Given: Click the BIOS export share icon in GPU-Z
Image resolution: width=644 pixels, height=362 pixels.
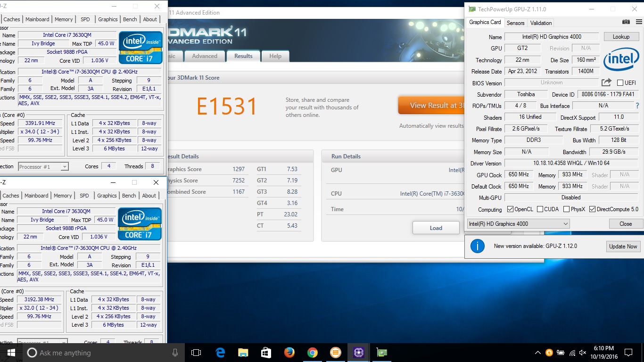Looking at the screenshot, I should [x=607, y=82].
